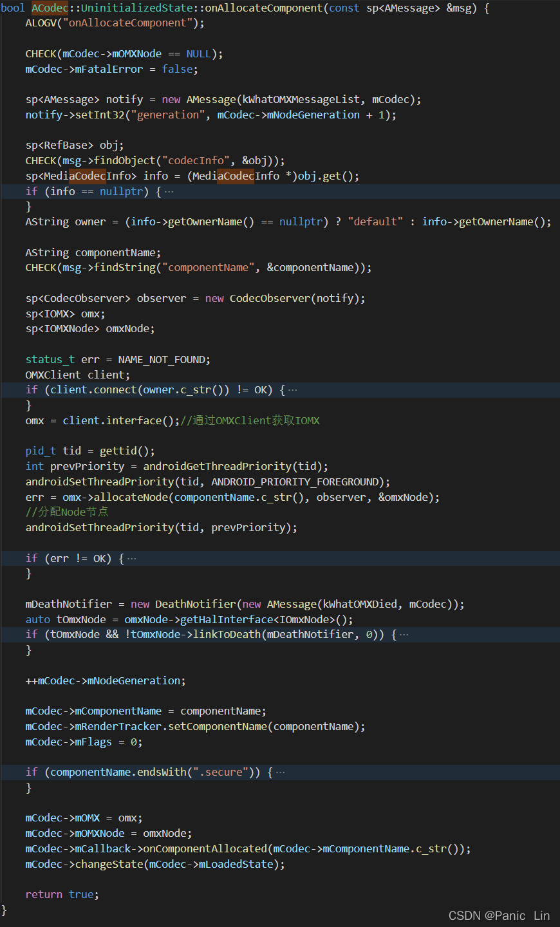The height and width of the screenshot is (927, 560).
Task: Click the ALOGV("onAllocateComponent") line
Action: 115,23
